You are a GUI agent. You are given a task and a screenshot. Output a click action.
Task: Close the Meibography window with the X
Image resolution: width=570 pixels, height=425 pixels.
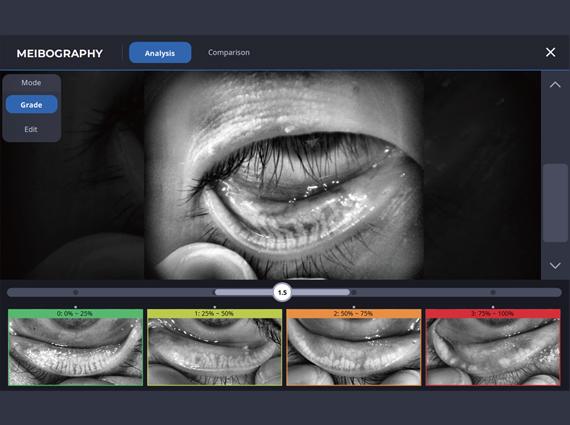[x=550, y=52]
